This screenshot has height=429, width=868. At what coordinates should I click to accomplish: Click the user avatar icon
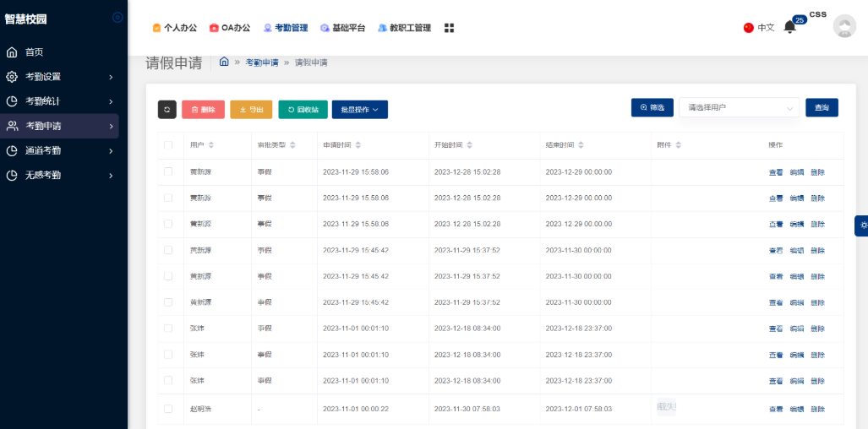pos(844,26)
